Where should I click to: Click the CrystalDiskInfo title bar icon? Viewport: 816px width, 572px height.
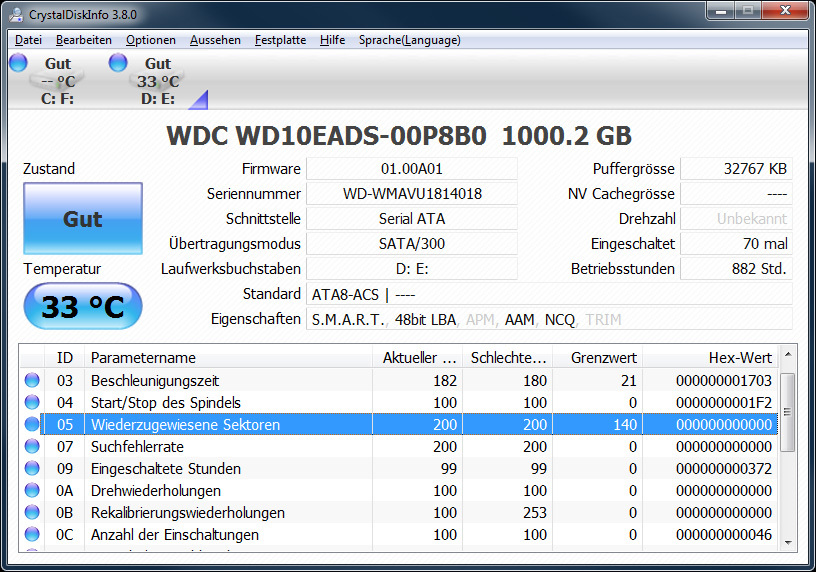click(17, 15)
